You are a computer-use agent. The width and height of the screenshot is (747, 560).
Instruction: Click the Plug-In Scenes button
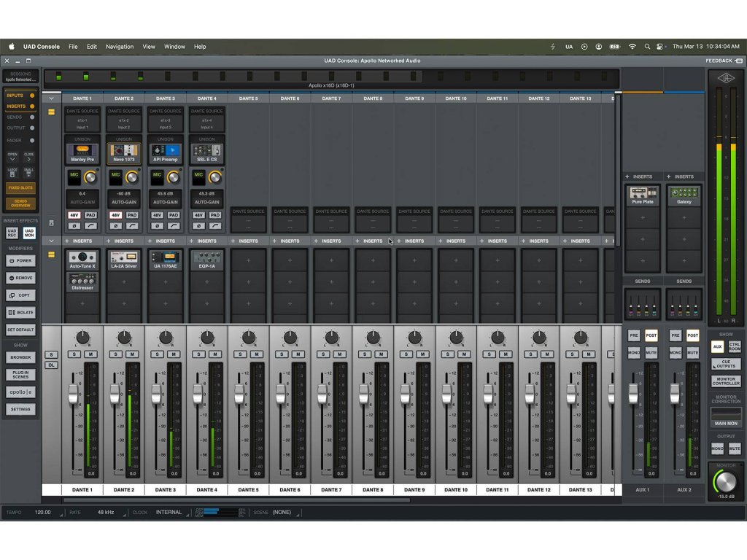[20, 375]
